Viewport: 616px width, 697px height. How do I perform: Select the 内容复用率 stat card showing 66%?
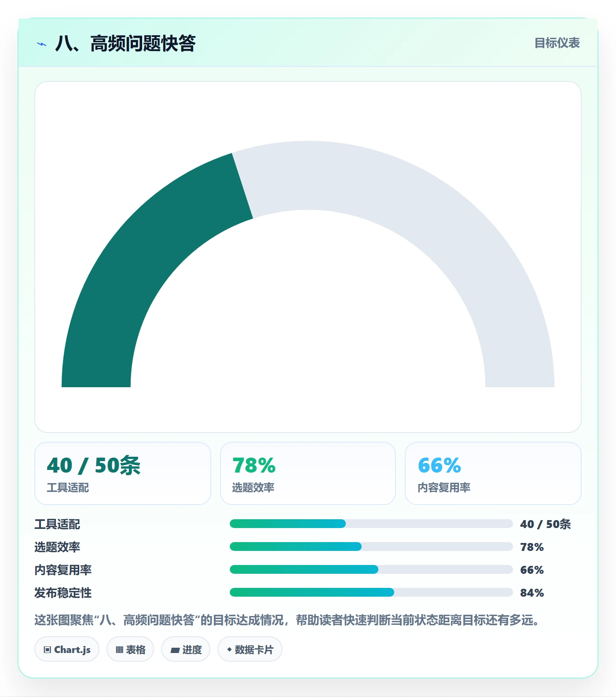pos(493,473)
